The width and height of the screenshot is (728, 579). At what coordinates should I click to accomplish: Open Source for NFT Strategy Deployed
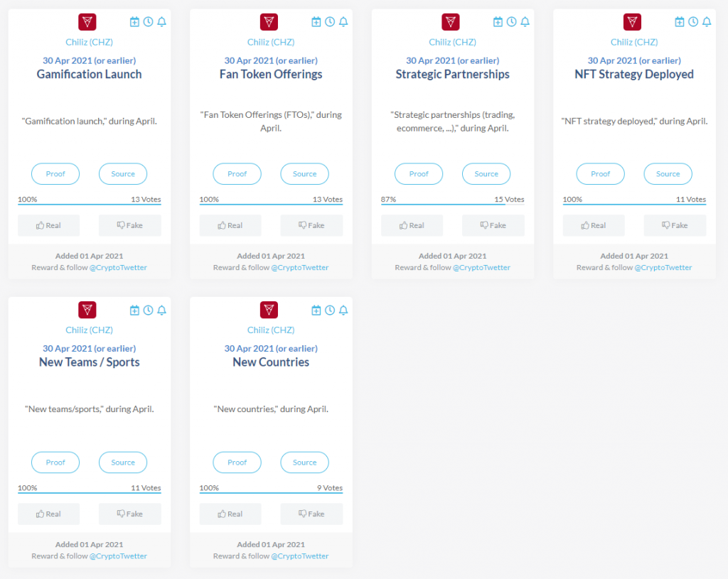click(668, 174)
